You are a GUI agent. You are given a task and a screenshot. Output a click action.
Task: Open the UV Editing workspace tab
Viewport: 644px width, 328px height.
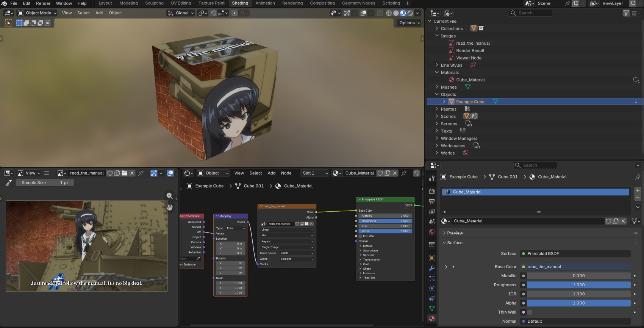181,3
